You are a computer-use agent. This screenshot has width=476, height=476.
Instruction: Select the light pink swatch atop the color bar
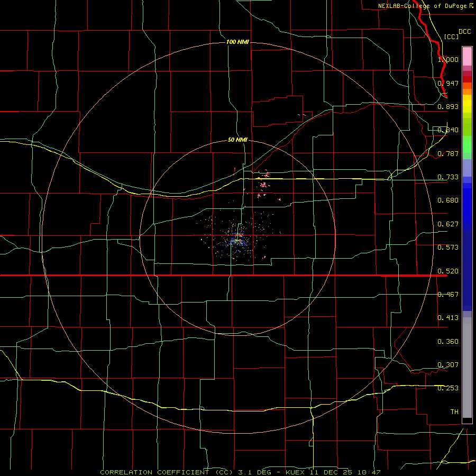pos(467,56)
